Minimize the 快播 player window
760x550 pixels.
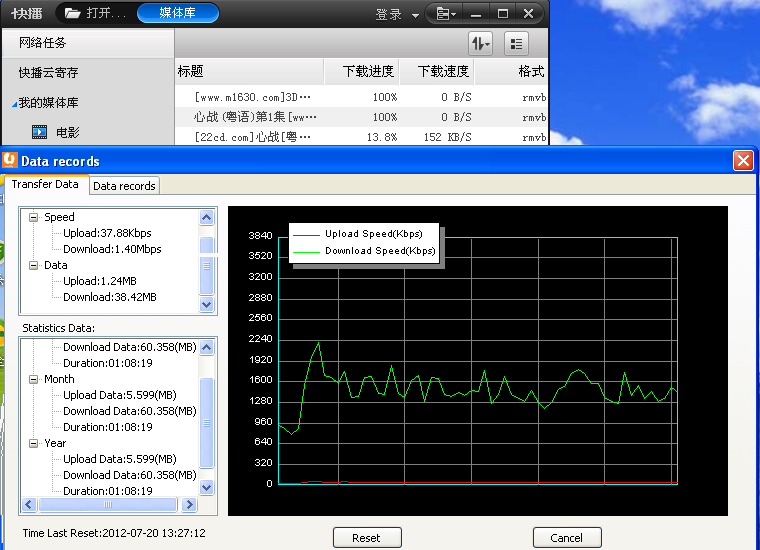[x=478, y=14]
